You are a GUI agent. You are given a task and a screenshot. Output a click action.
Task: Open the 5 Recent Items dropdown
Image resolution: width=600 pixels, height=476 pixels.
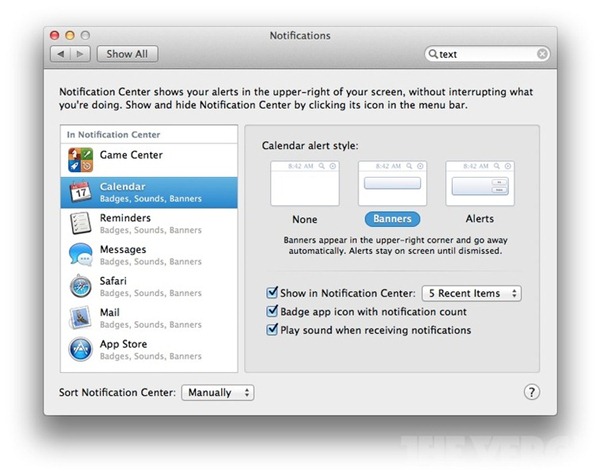click(471, 293)
